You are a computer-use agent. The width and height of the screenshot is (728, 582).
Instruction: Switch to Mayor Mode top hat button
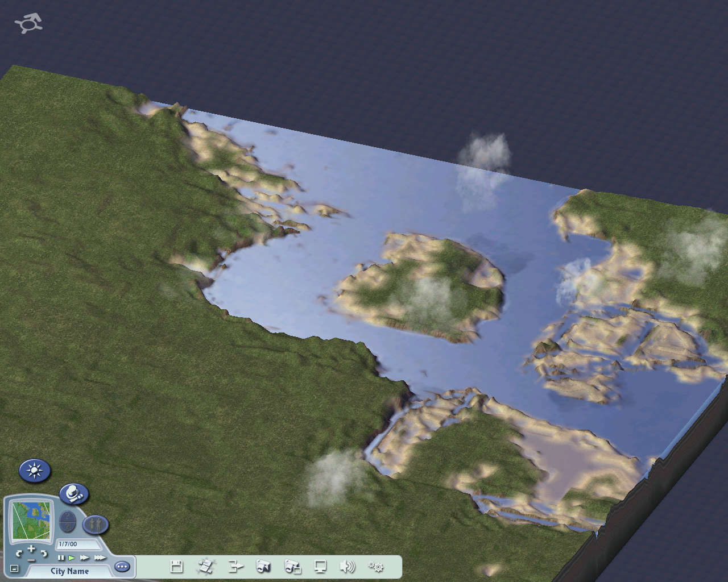tap(74, 494)
